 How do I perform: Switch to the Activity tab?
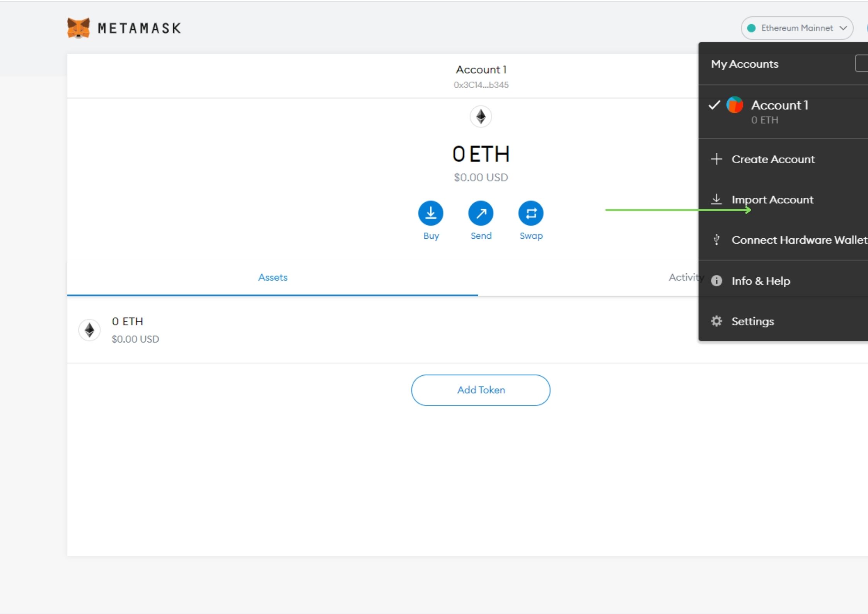tap(686, 277)
